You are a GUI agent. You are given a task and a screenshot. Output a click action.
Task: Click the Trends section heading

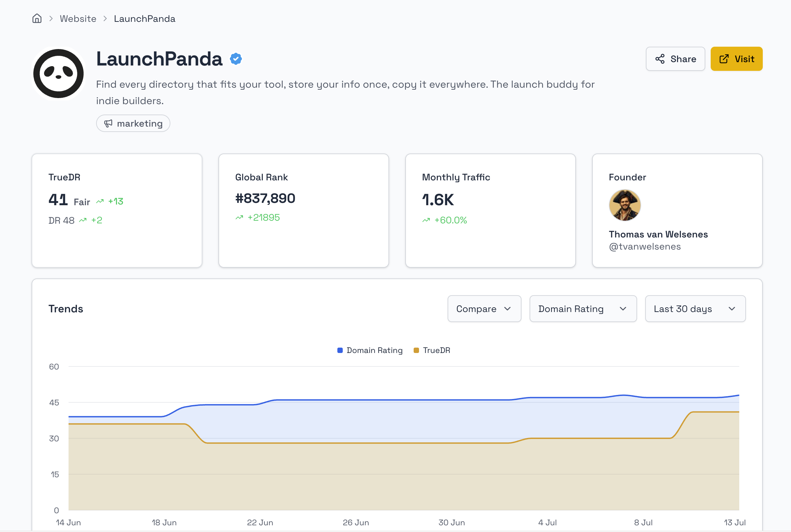(66, 309)
